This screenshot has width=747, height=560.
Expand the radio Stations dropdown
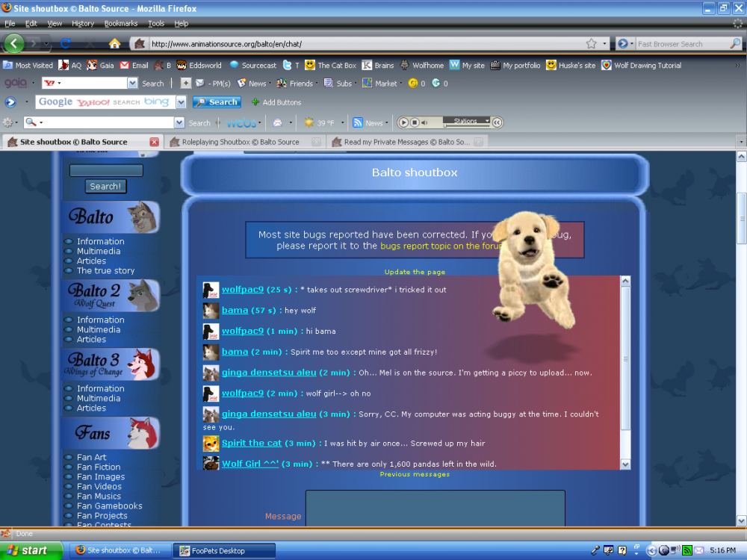pyautogui.click(x=465, y=120)
